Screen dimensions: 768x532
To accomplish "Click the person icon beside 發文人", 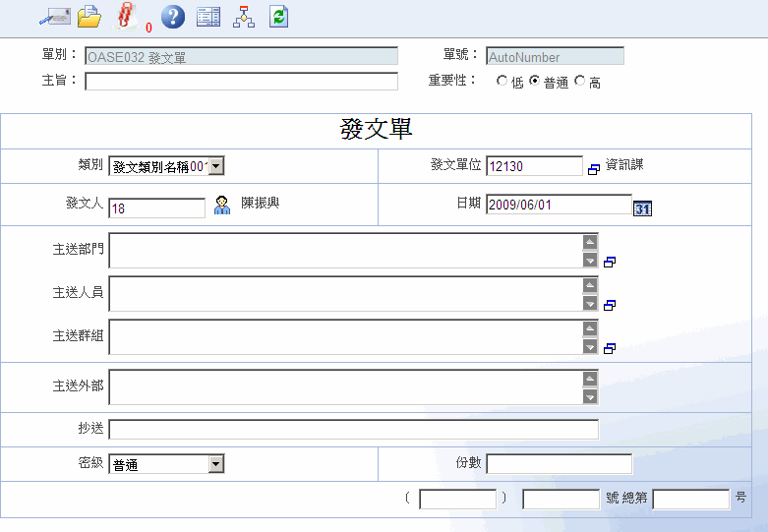I will pos(222,206).
